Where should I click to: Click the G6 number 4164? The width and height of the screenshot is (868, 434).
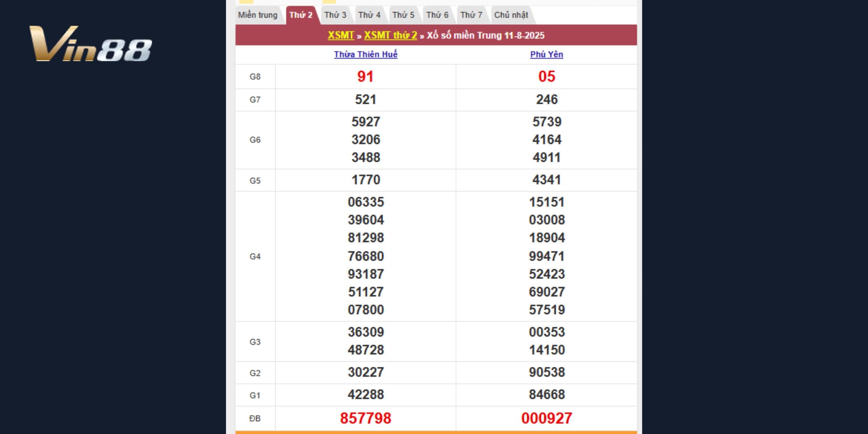[547, 140]
